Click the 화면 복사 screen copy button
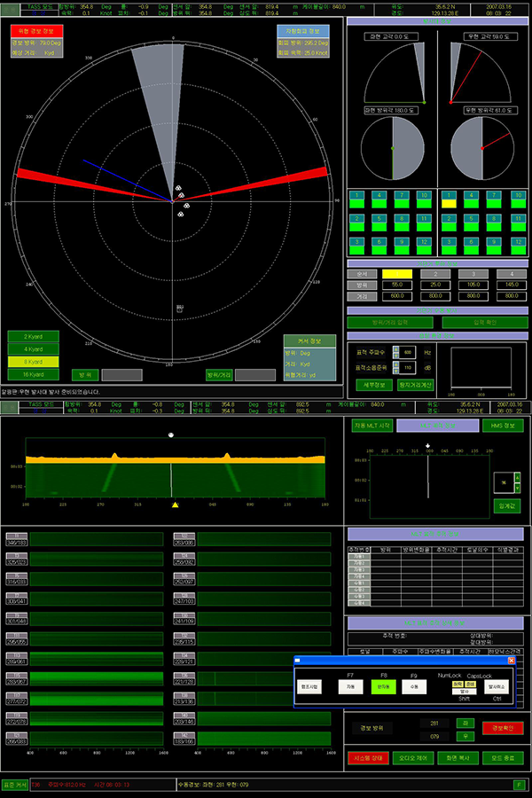This screenshot has height=798, width=532. [x=459, y=758]
